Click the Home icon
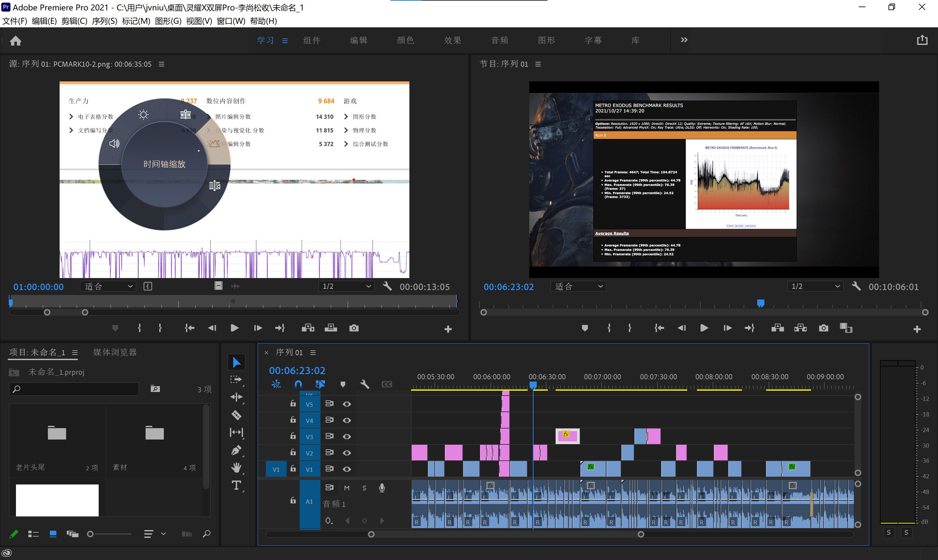 coord(16,40)
